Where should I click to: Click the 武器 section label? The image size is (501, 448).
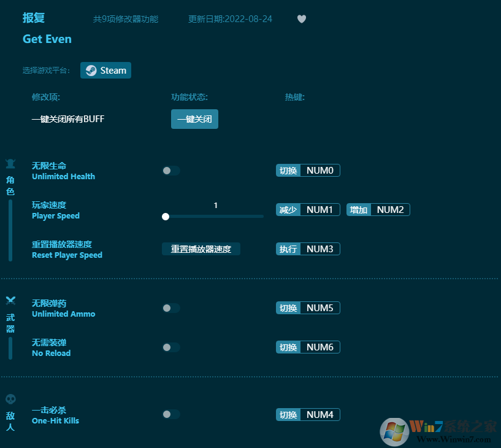[10, 323]
